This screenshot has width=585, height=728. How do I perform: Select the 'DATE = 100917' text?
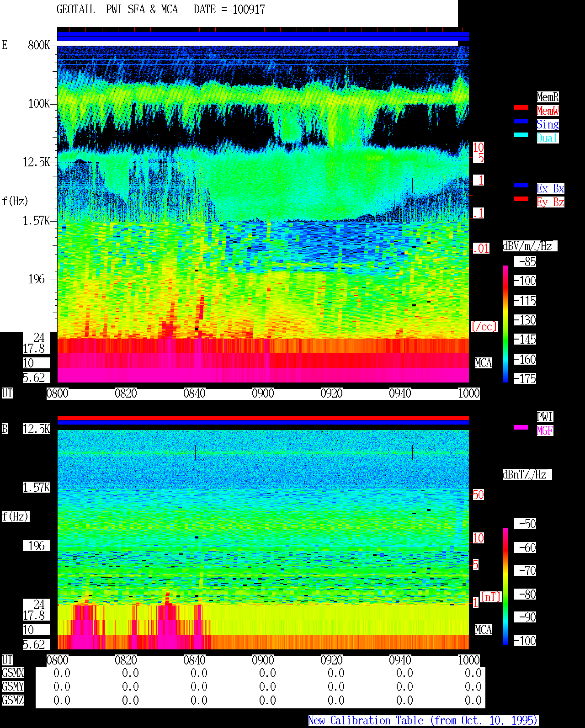click(x=229, y=10)
